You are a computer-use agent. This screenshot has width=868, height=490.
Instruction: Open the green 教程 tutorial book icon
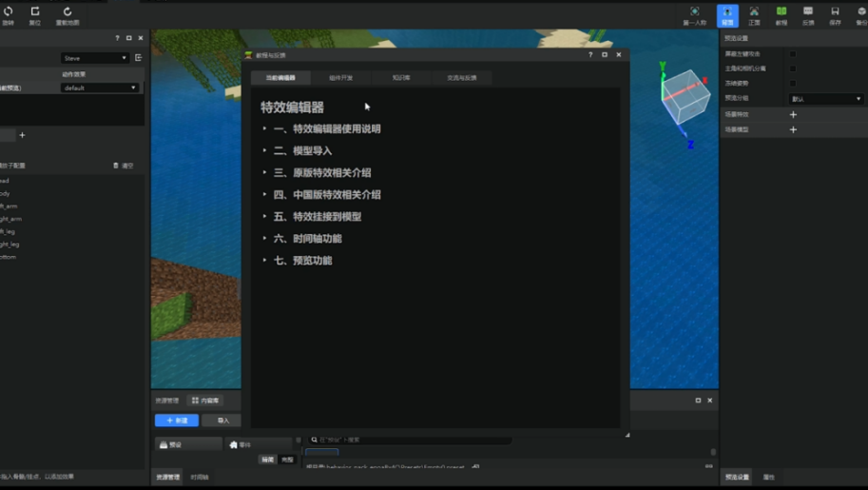click(781, 15)
